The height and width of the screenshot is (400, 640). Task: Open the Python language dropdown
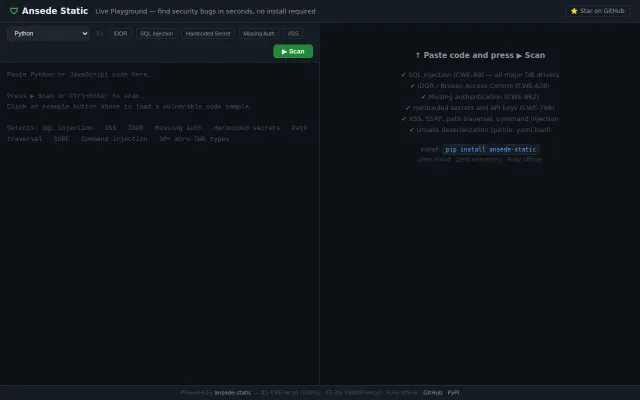(48, 33)
